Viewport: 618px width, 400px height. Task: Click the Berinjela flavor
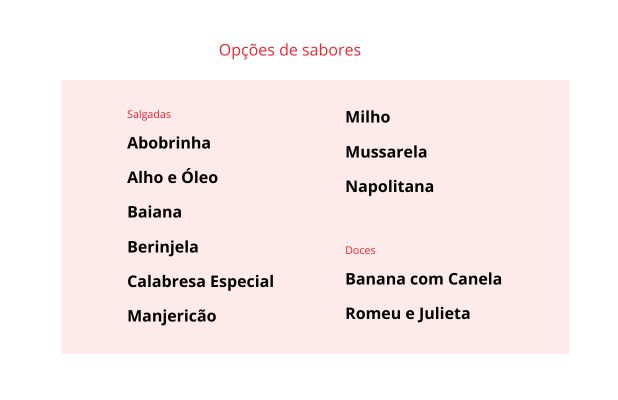163,247
